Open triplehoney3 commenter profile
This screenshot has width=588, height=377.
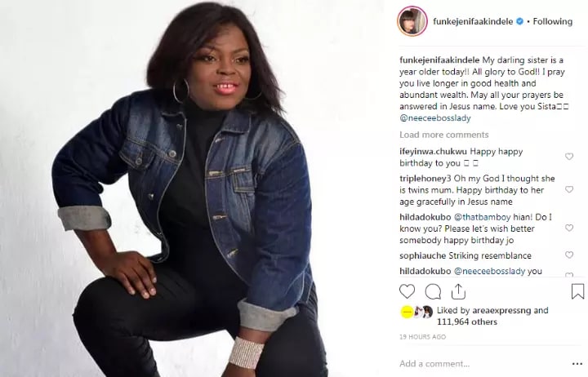(425, 179)
